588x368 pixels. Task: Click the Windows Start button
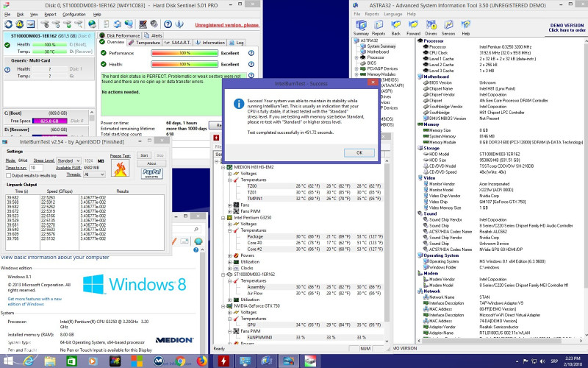[7, 361]
